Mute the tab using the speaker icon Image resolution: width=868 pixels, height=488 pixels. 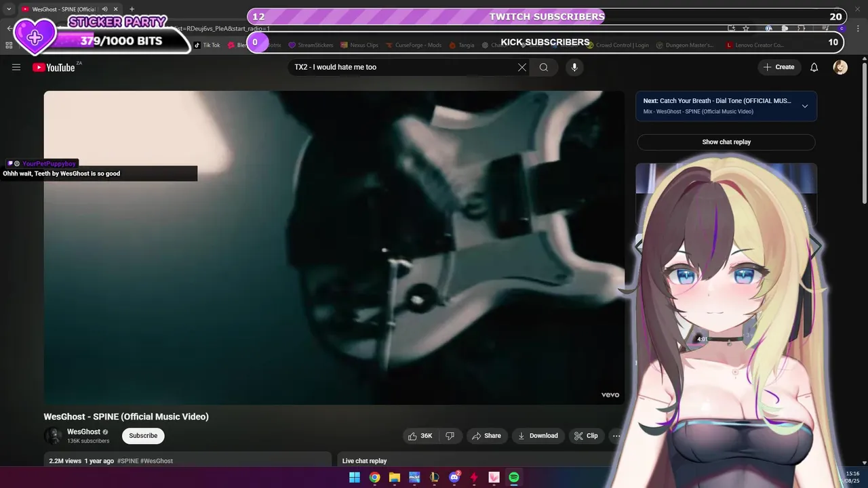(105, 9)
